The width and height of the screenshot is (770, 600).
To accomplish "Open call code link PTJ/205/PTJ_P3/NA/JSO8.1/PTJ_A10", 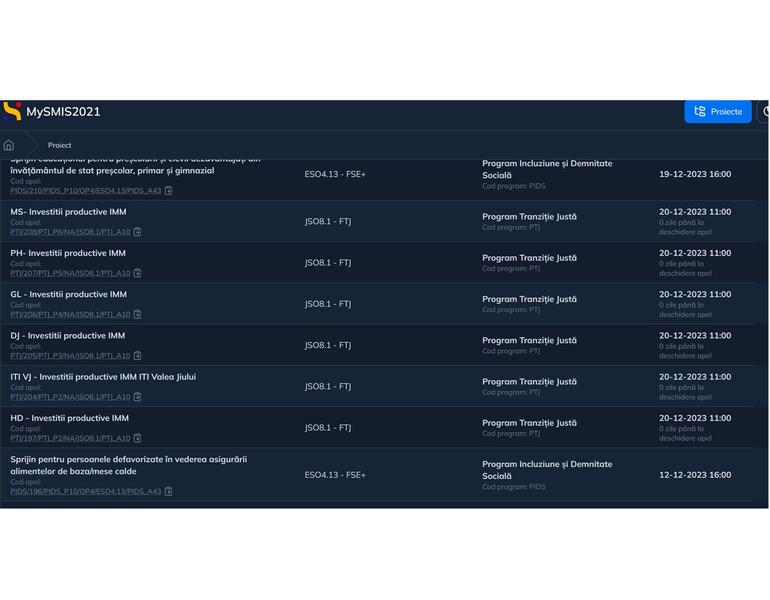I will (70, 355).
